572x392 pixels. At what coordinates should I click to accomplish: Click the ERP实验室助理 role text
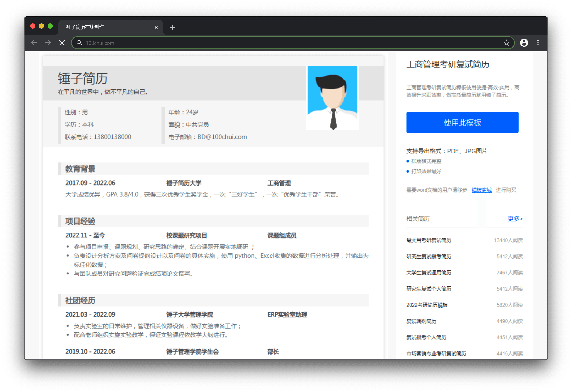coord(287,314)
